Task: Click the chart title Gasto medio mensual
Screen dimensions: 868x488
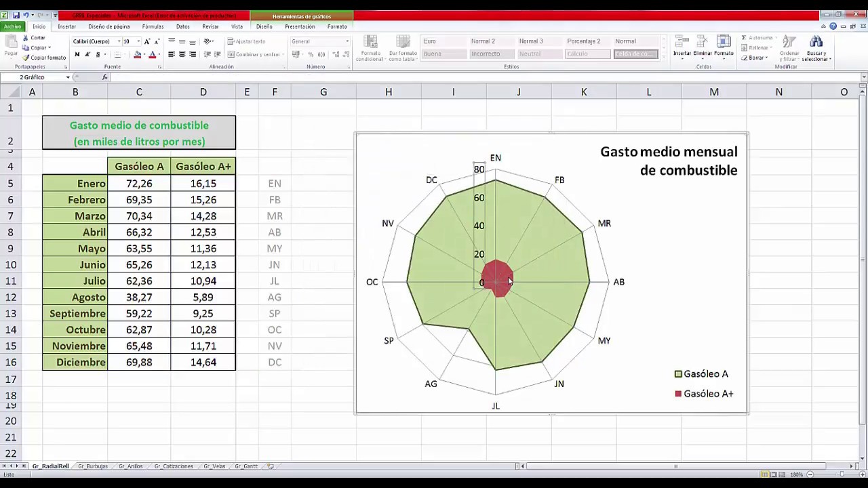Action: click(x=669, y=161)
